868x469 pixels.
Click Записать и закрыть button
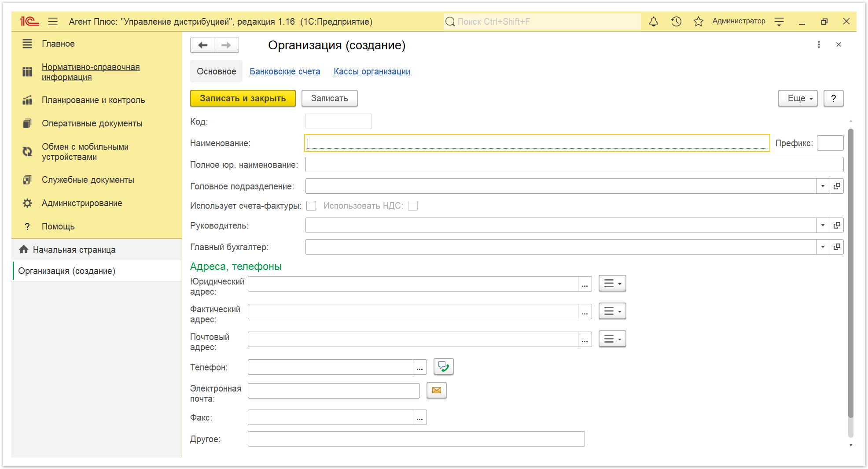point(243,98)
